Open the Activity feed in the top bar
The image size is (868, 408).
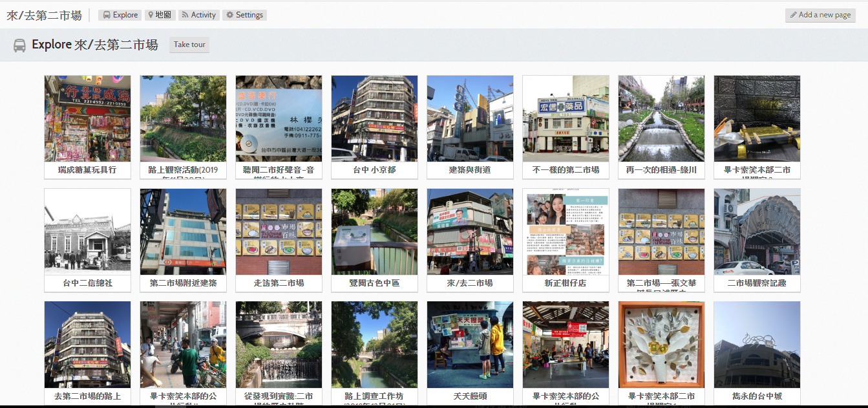pos(198,15)
